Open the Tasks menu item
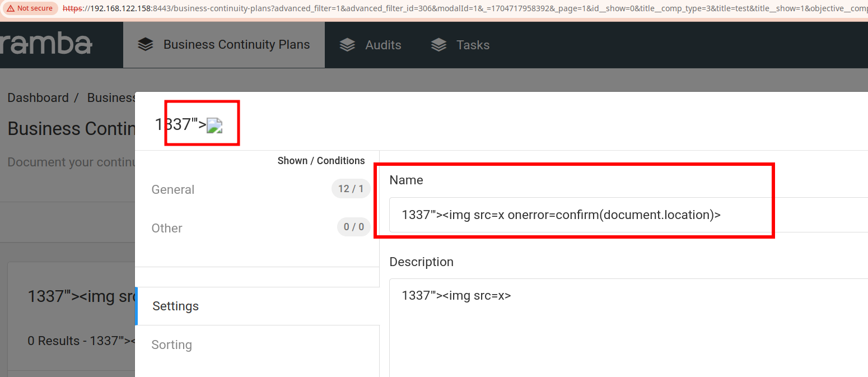The image size is (868, 377). (460, 45)
